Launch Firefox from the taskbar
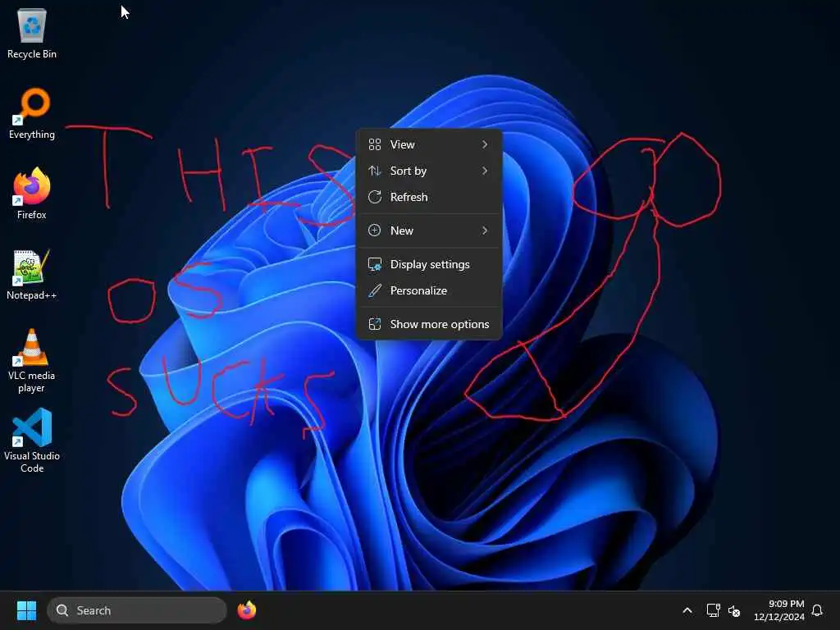This screenshot has height=630, width=840. click(247, 610)
